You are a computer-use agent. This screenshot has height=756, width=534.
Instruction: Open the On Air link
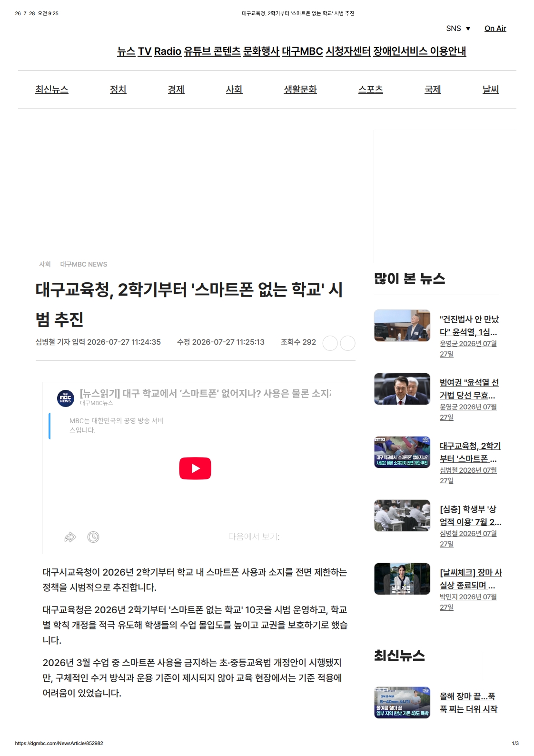tap(495, 29)
